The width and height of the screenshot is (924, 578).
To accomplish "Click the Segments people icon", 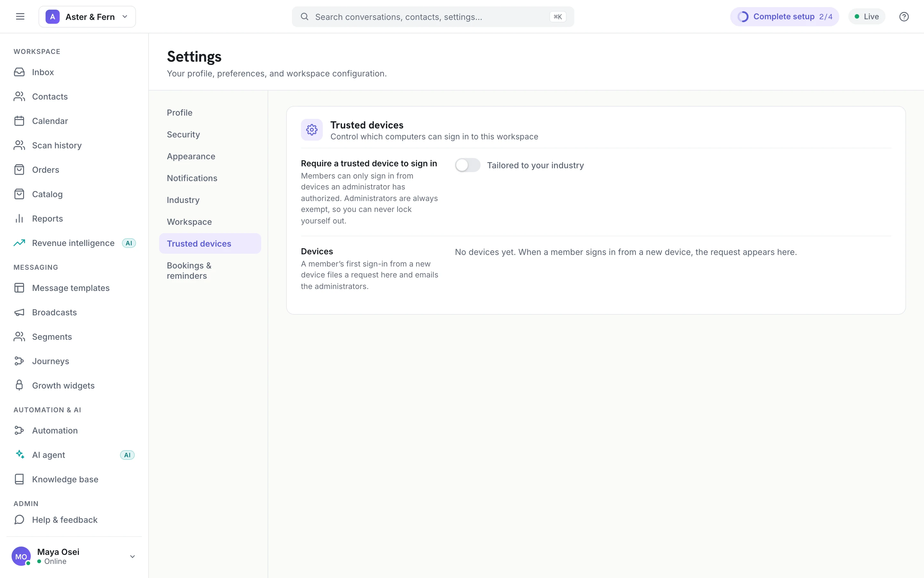I will (x=19, y=337).
